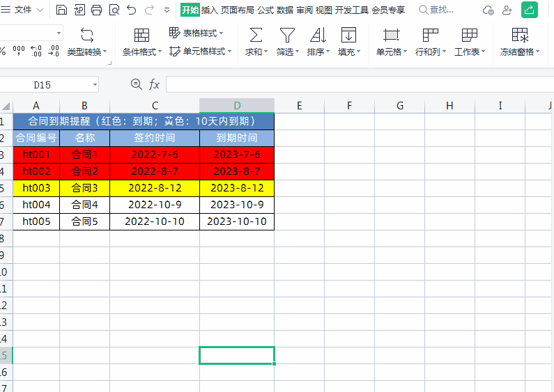Click the Export to PDF icon

pyautogui.click(x=79, y=10)
